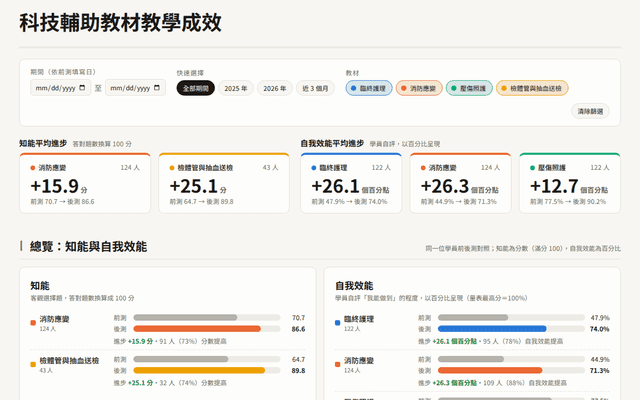Open the 臨終護理 +26.1 個百分點 card
This screenshot has width=640, height=400.
pos(351,183)
